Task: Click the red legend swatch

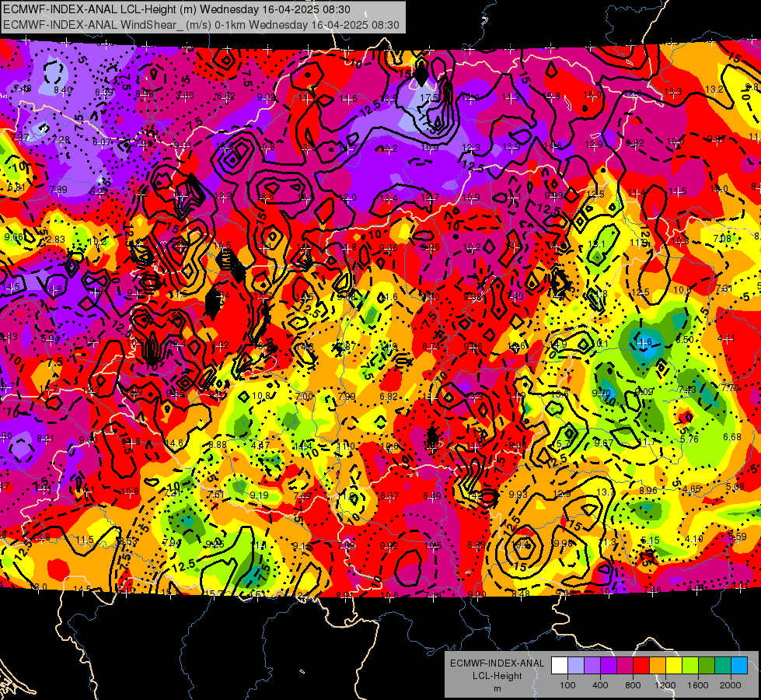Action: [641, 666]
